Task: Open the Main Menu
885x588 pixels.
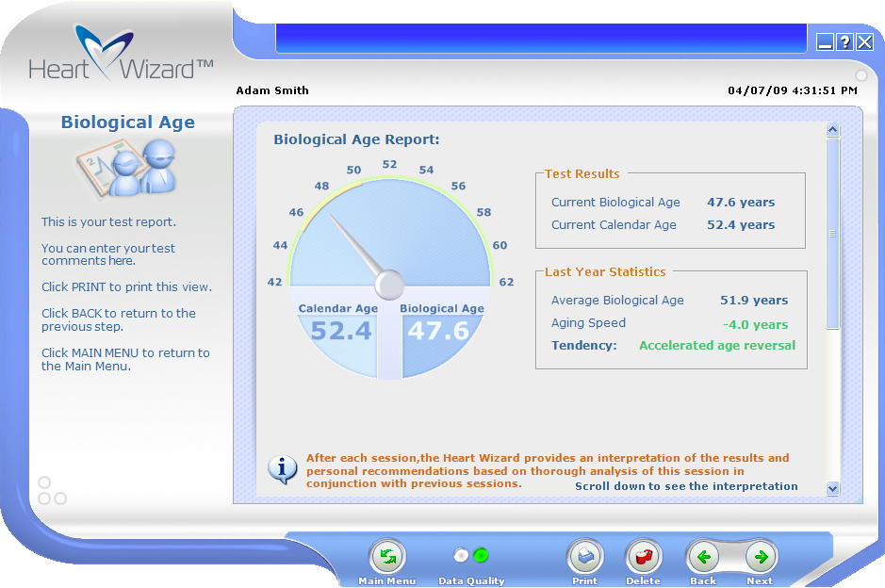Action: tap(387, 557)
